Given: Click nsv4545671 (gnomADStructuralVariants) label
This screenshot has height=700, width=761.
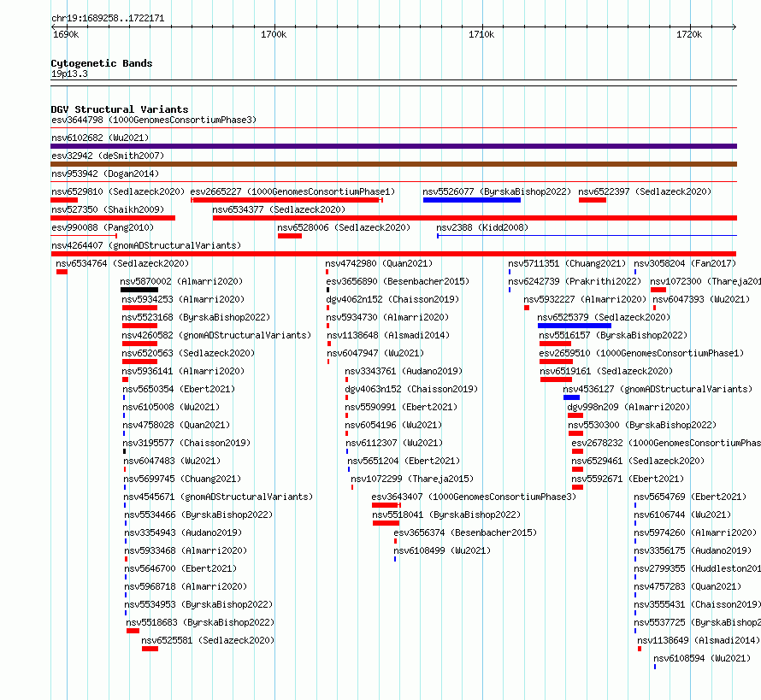Looking at the screenshot, I should (218, 497).
